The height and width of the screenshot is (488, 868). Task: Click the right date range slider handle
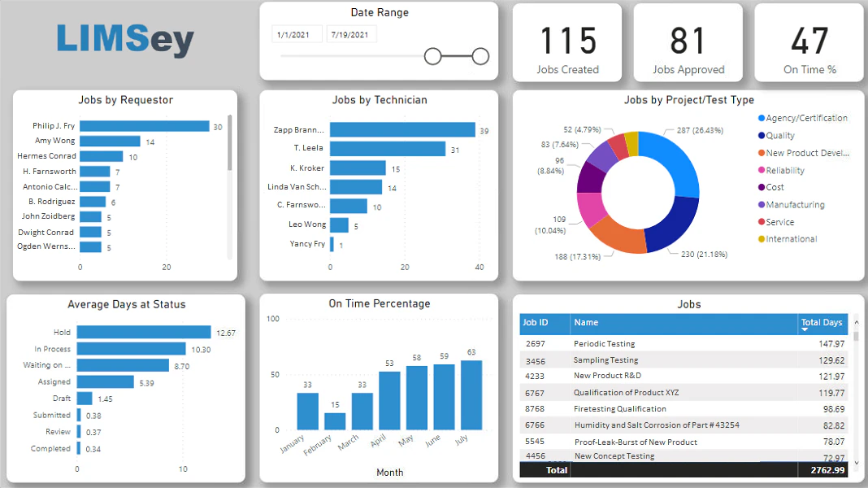tap(480, 56)
